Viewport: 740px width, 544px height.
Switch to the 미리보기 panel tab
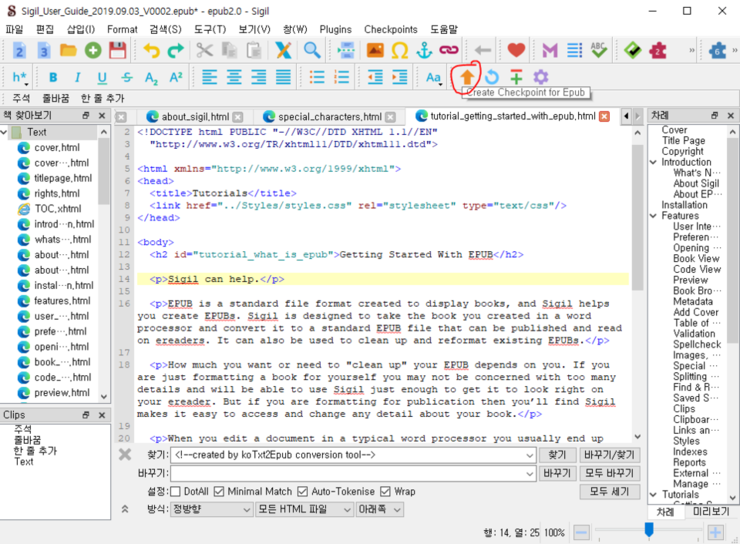[711, 512]
